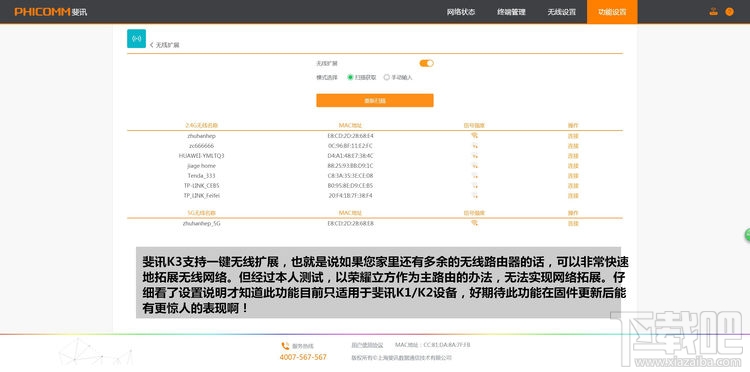Click MAC address E8:CD:2D:28:68:E8
This screenshot has width=750, height=372.
[351, 223]
